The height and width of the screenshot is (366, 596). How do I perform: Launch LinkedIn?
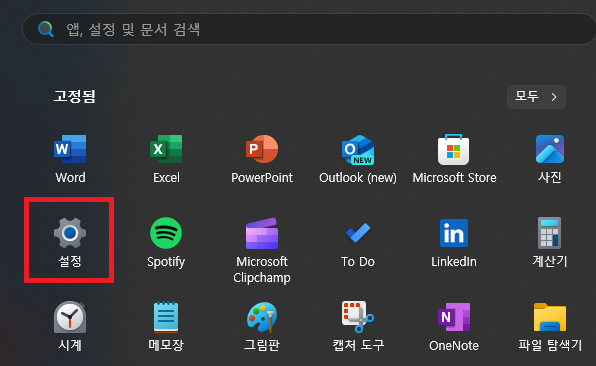pos(454,242)
